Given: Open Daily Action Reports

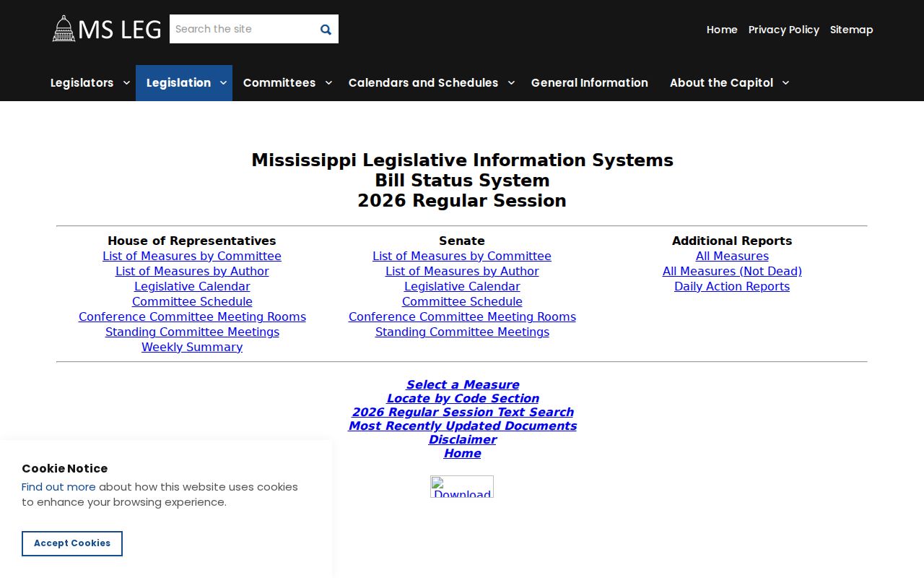Looking at the screenshot, I should pos(732,286).
